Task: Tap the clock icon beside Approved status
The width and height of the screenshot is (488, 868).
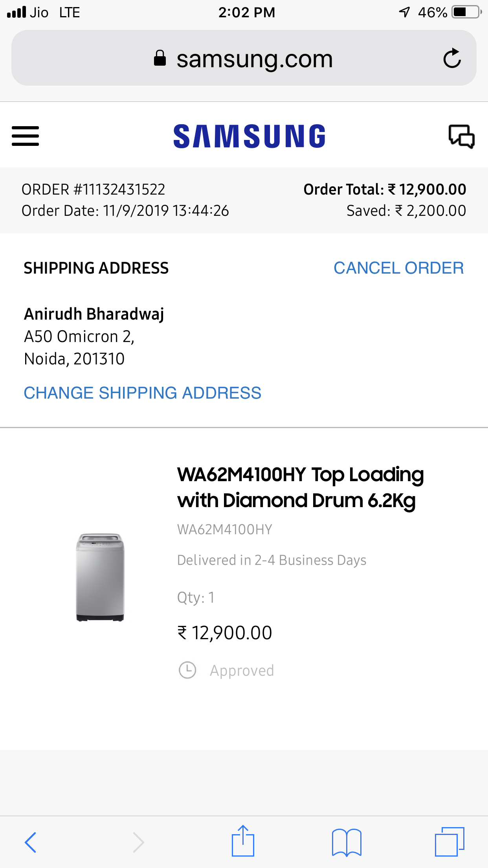Action: click(187, 670)
